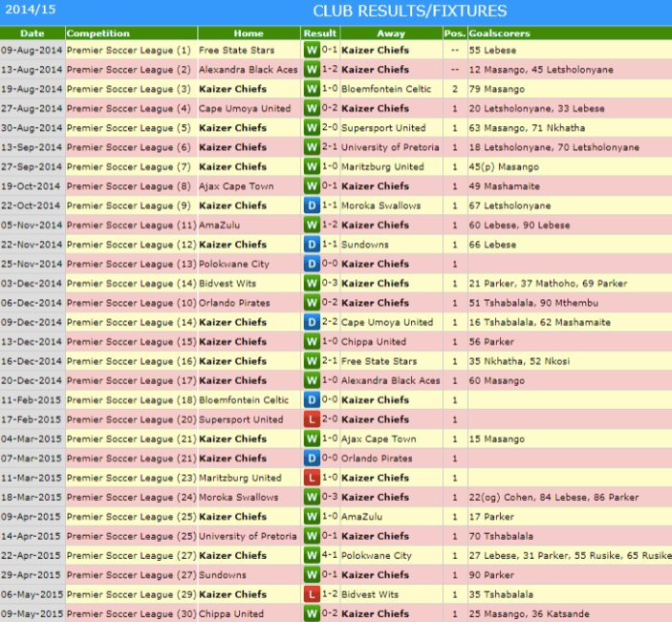Click the Result column header

coord(320,33)
